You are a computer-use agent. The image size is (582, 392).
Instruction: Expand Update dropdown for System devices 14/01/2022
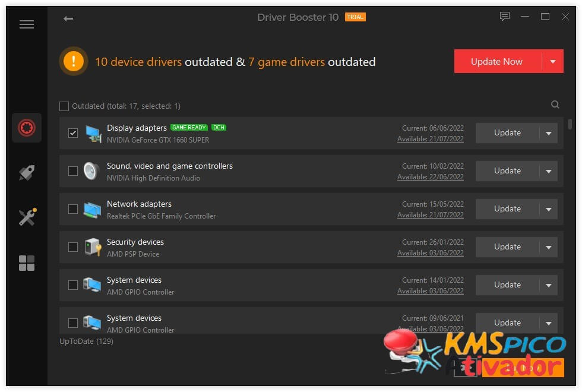549,285
